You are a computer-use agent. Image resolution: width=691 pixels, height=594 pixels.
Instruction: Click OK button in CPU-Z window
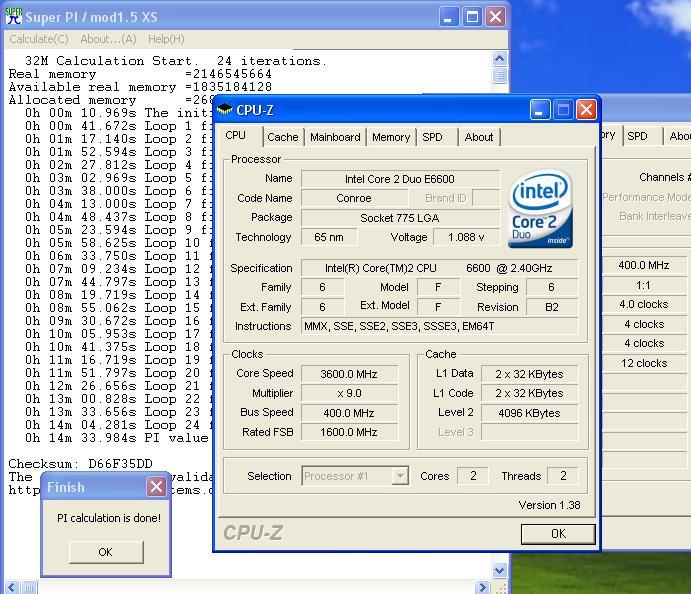point(558,534)
